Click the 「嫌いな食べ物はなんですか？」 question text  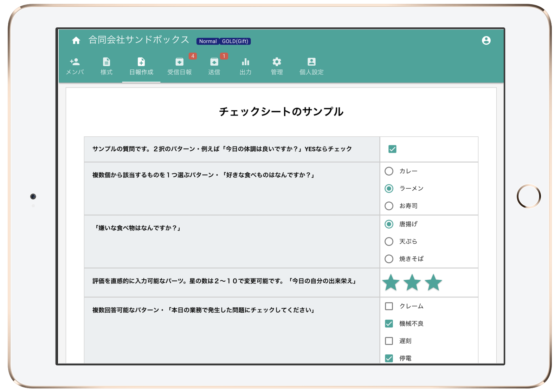(x=138, y=228)
